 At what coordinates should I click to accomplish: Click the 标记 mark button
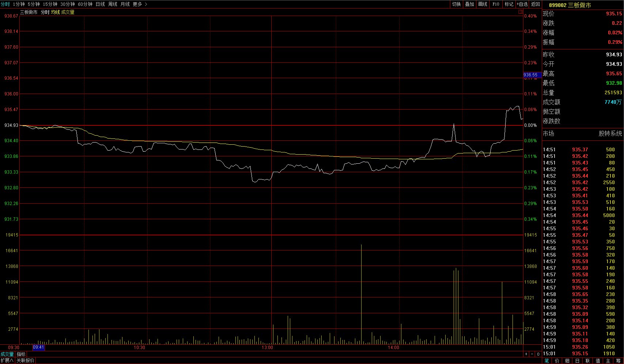pos(509,4)
